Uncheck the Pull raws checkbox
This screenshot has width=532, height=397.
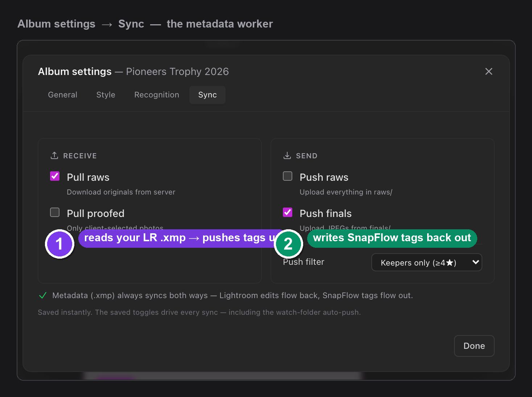(x=55, y=176)
